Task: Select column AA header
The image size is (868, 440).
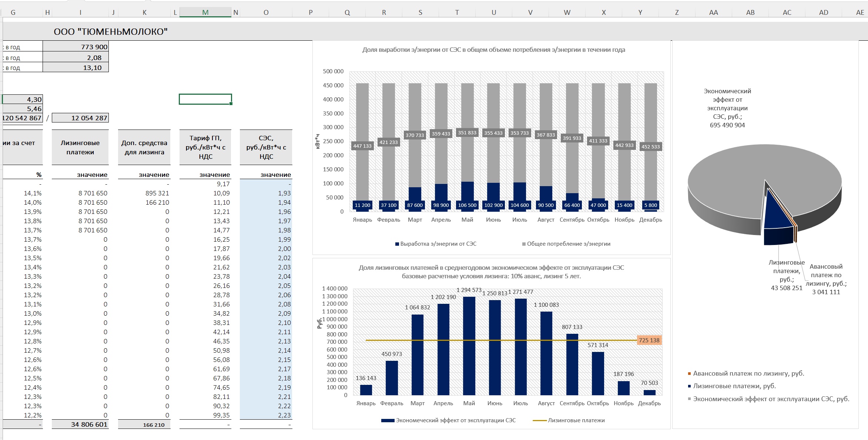Action: pyautogui.click(x=713, y=12)
